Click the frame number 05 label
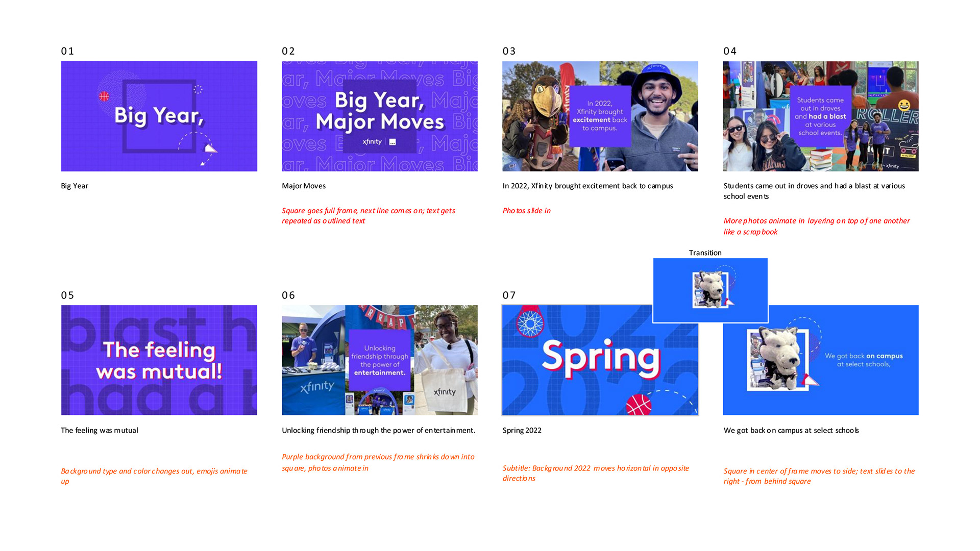980x551 pixels. point(67,295)
